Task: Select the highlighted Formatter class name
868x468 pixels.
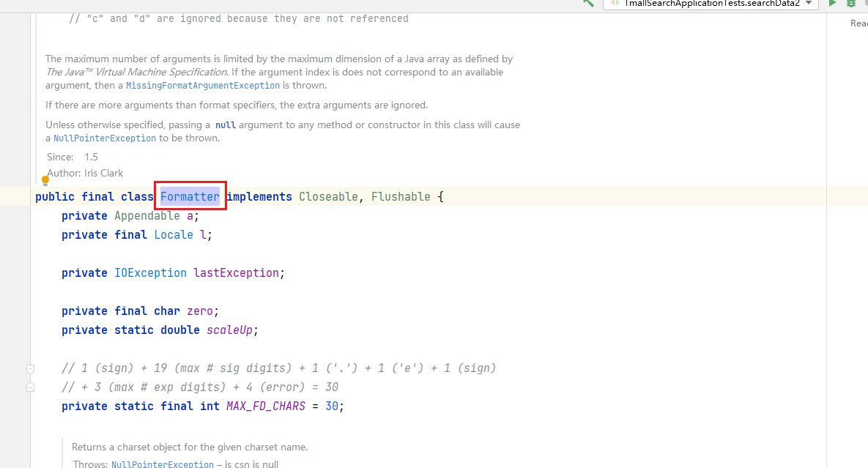Action: pos(190,196)
